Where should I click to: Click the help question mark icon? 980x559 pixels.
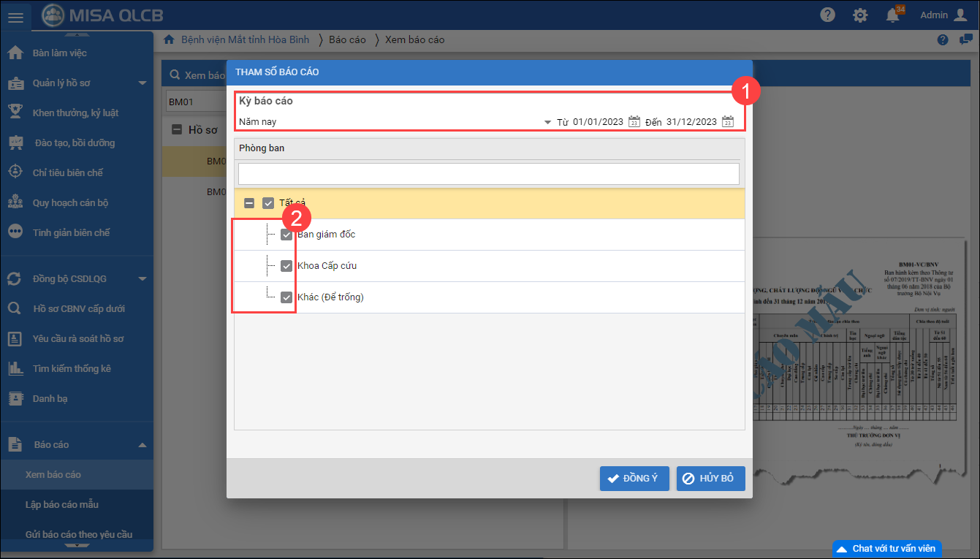pos(827,15)
